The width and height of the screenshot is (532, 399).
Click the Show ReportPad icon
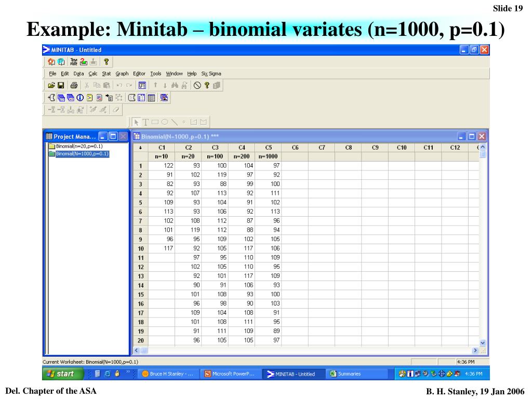(x=99, y=98)
